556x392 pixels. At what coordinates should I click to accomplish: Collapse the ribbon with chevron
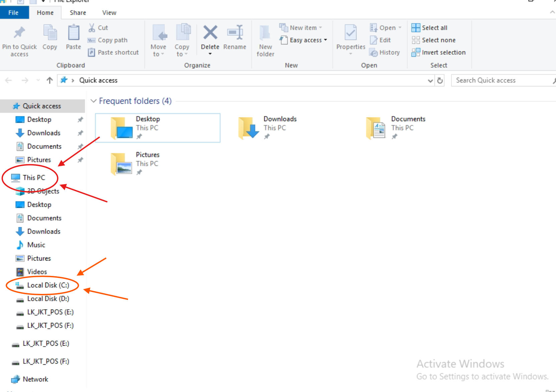tap(552, 12)
